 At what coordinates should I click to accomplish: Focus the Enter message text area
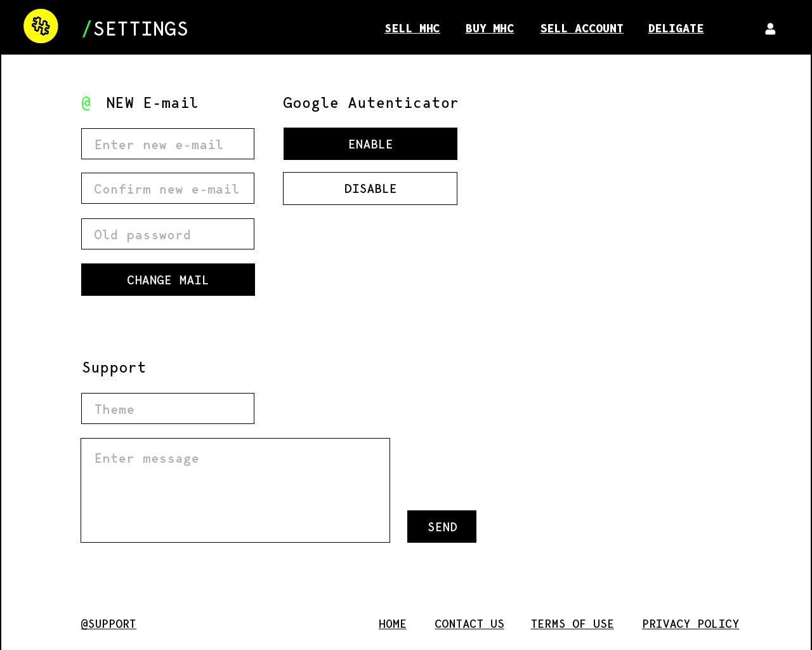(x=235, y=490)
